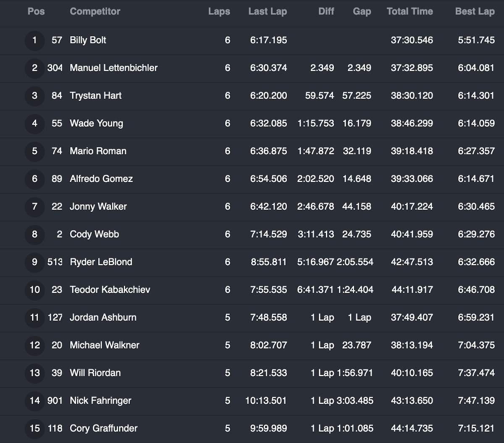This screenshot has height=443, width=504.
Task: Click Nick Fahringer's total time 43:13.650
Action: [x=412, y=401]
